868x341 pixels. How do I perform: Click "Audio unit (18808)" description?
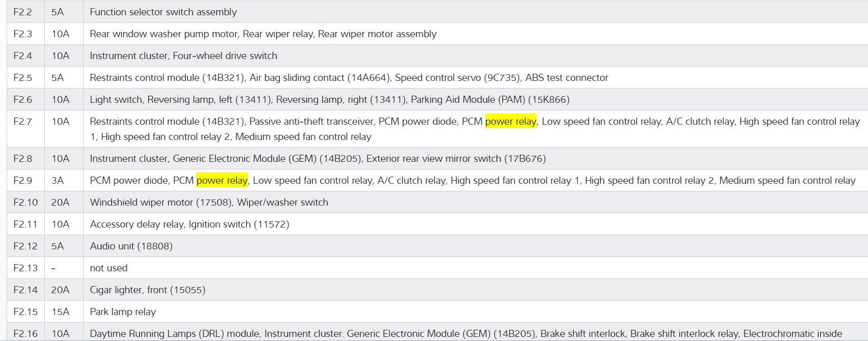131,246
